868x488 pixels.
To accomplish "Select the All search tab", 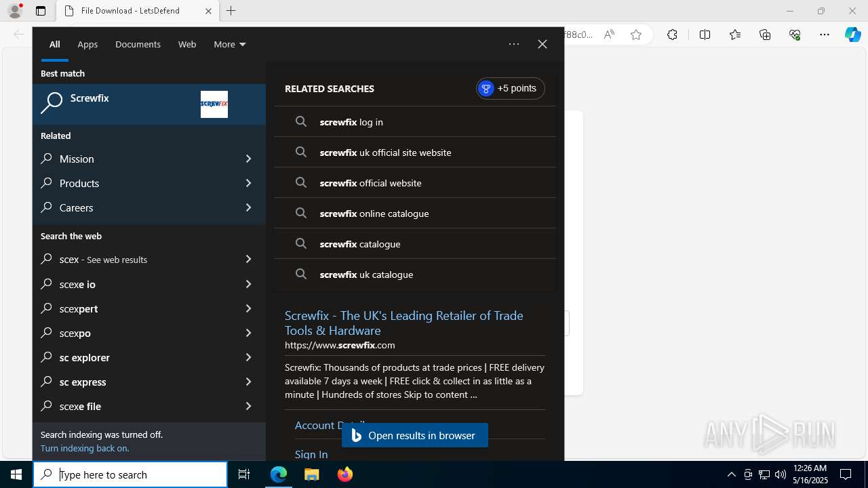I will 55,44.
